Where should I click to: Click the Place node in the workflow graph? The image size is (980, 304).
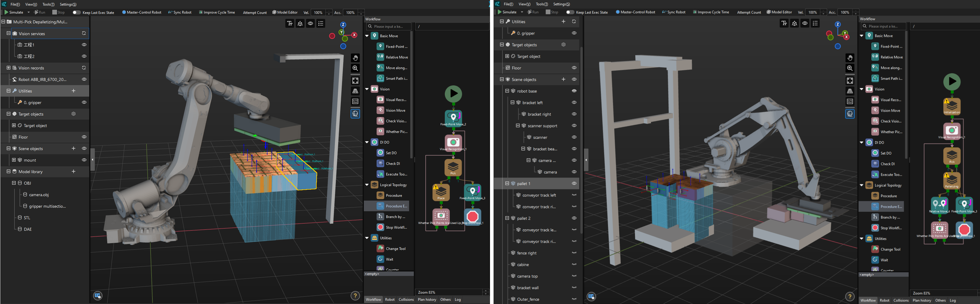click(x=441, y=192)
